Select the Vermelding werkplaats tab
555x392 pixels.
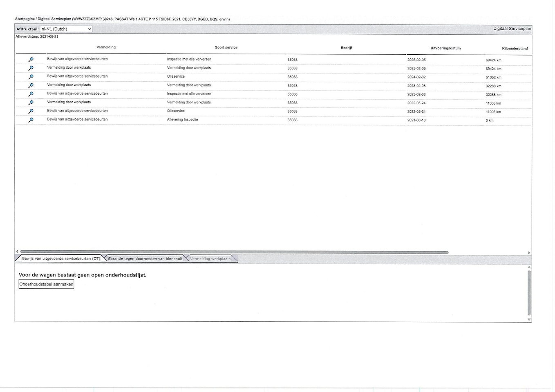coord(210,258)
